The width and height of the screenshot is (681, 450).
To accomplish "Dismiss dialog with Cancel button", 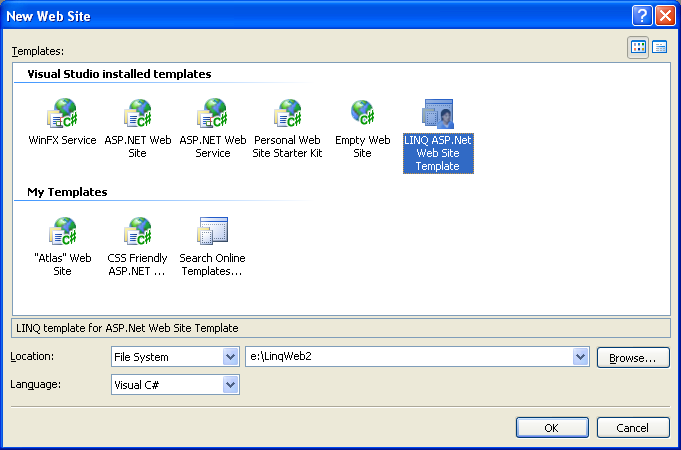I will [633, 428].
